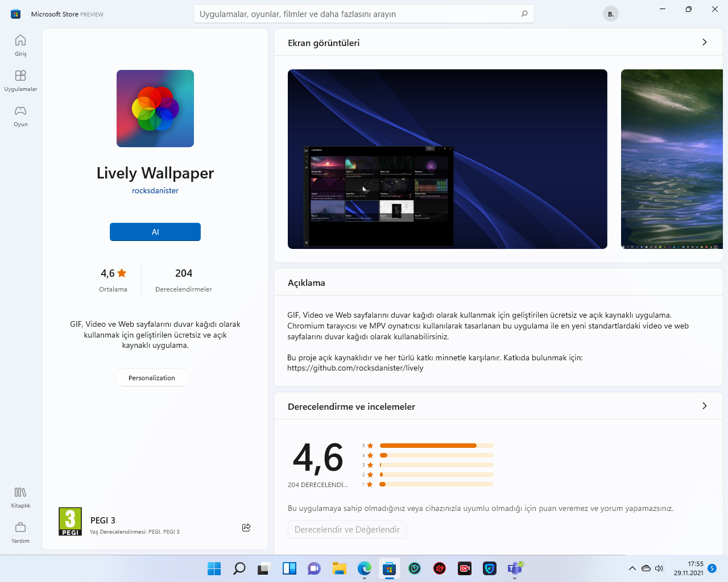Click the Ortalama label under rating

click(x=113, y=289)
